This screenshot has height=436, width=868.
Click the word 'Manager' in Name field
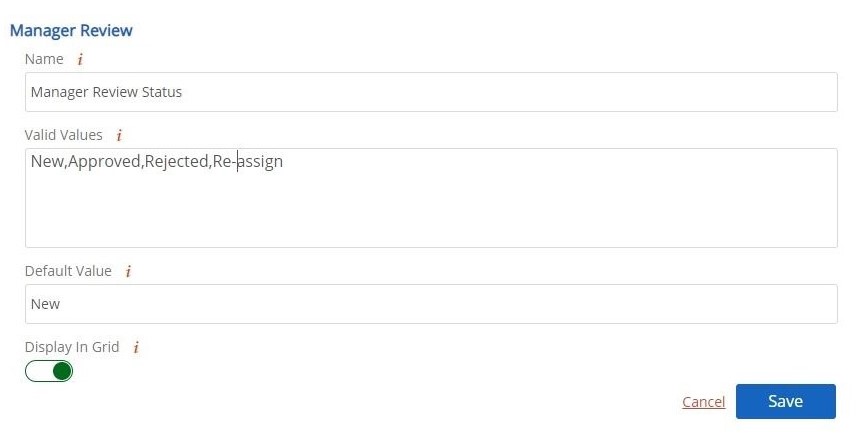coord(59,92)
